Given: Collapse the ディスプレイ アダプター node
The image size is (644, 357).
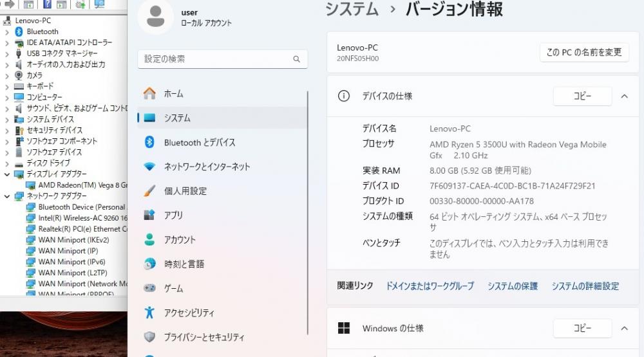Looking at the screenshot, I should click(x=6, y=174).
